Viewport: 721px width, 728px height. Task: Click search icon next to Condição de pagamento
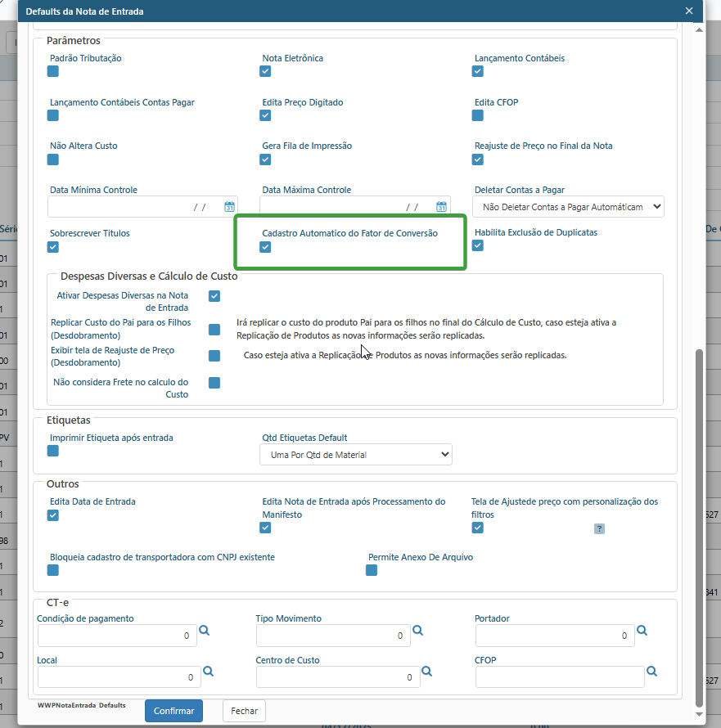click(x=205, y=631)
